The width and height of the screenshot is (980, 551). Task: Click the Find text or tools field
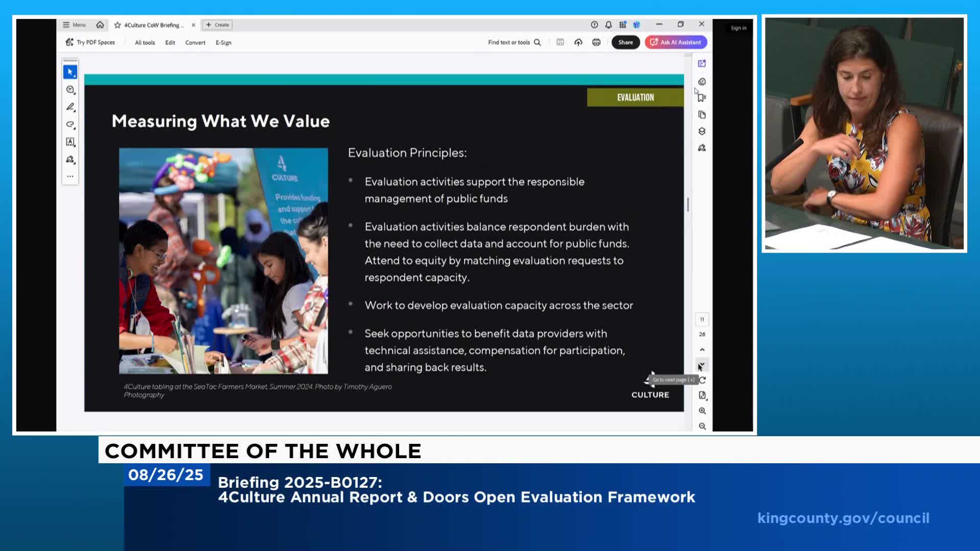pyautogui.click(x=514, y=42)
